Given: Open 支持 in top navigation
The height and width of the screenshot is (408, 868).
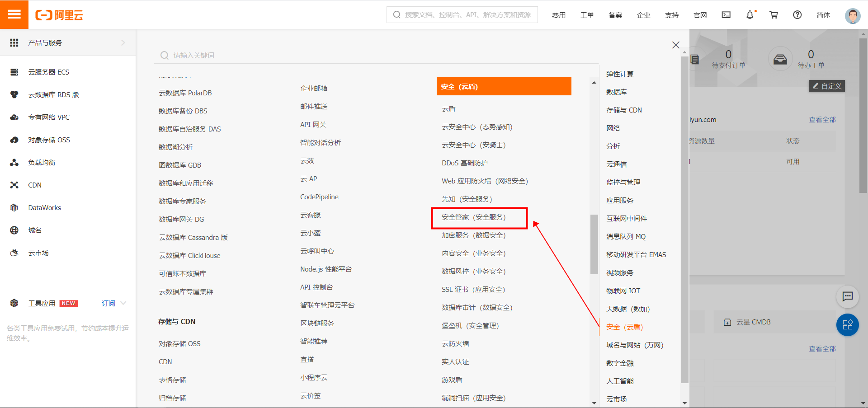Looking at the screenshot, I should [672, 15].
